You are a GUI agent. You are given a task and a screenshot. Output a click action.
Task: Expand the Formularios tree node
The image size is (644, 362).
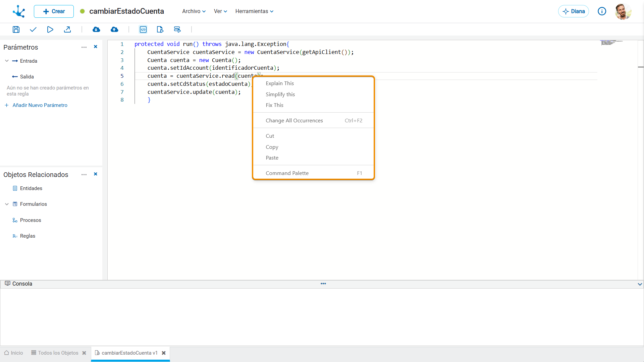click(7, 204)
